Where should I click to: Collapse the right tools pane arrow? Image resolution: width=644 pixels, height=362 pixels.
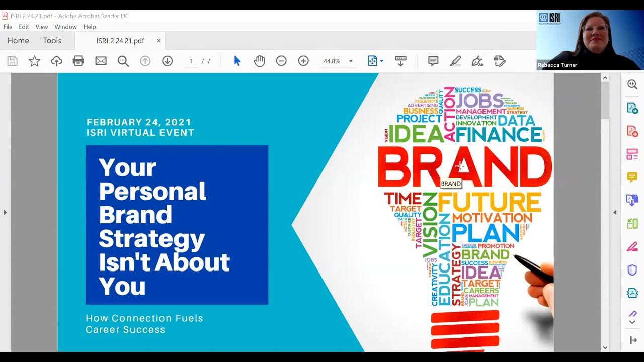tap(633, 340)
